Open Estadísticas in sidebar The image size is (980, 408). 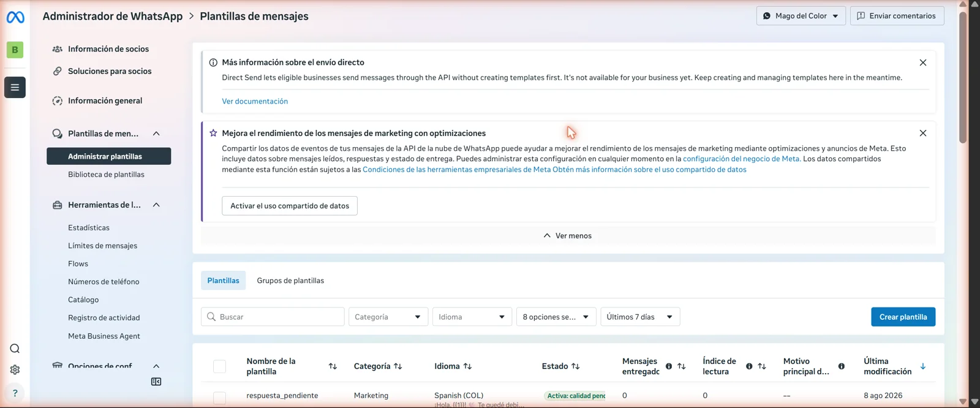pyautogui.click(x=89, y=228)
